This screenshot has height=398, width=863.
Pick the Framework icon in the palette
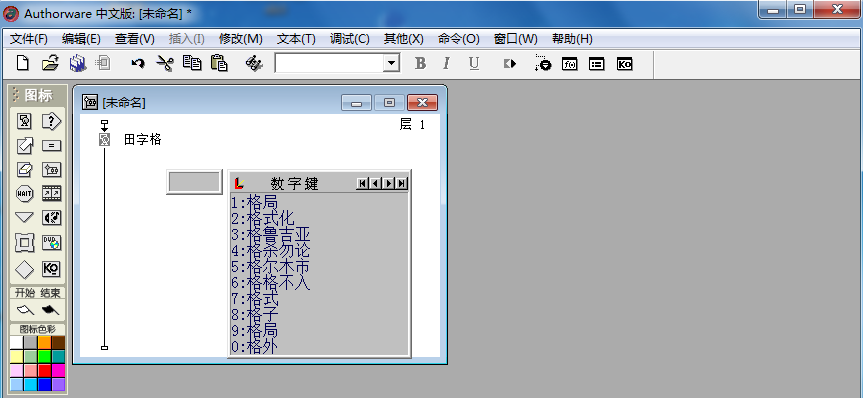tap(24, 243)
